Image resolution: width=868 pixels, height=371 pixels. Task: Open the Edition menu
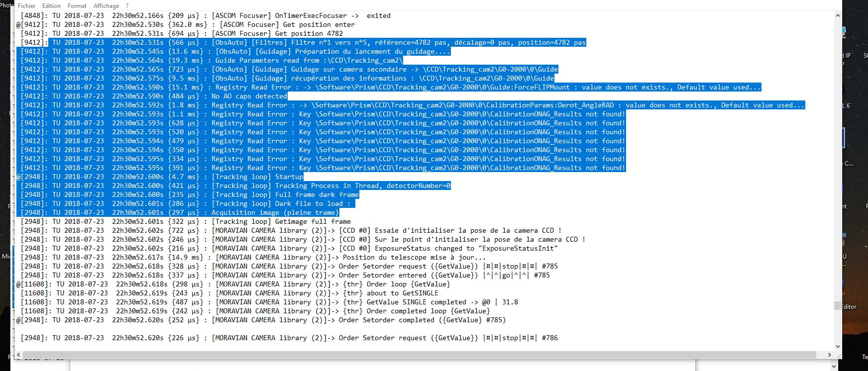[x=51, y=5]
